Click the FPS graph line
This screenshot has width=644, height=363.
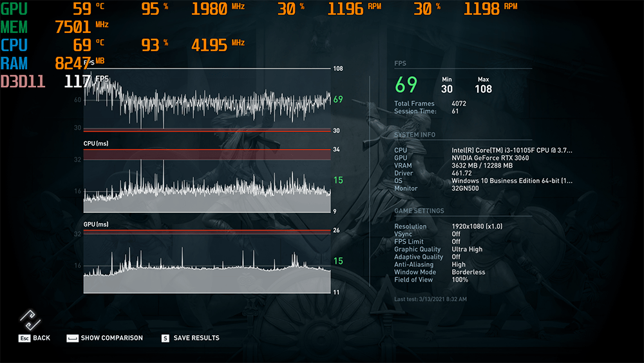pos(207,103)
